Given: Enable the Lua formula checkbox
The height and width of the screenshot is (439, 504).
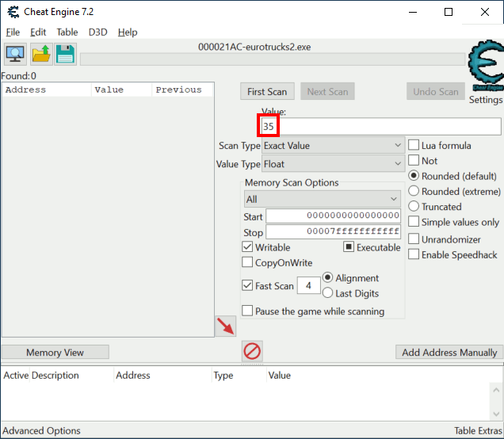Looking at the screenshot, I should point(414,145).
